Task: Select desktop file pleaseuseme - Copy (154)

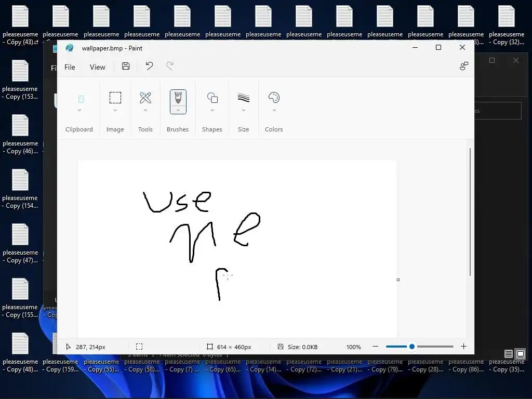Action: (x=20, y=189)
